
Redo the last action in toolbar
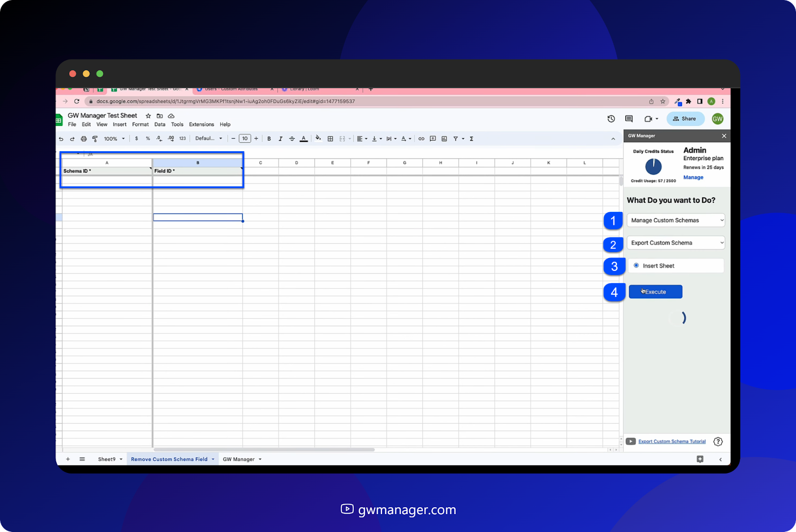click(72, 139)
